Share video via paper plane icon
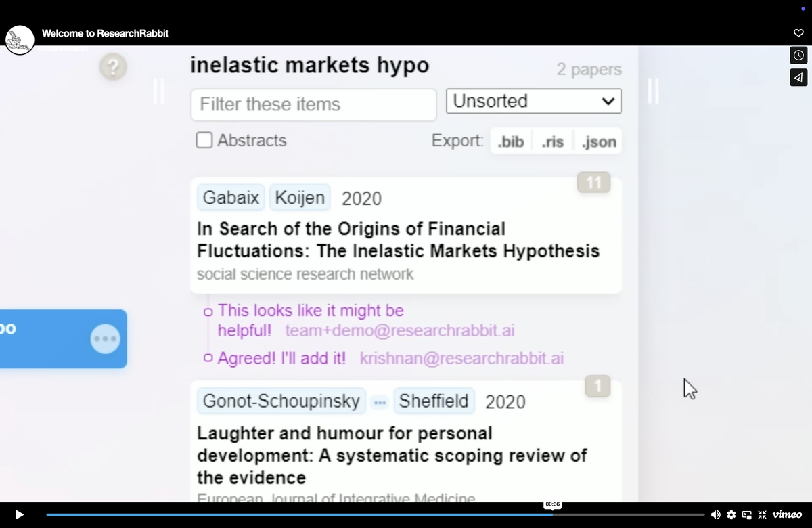812x528 pixels. pos(798,77)
